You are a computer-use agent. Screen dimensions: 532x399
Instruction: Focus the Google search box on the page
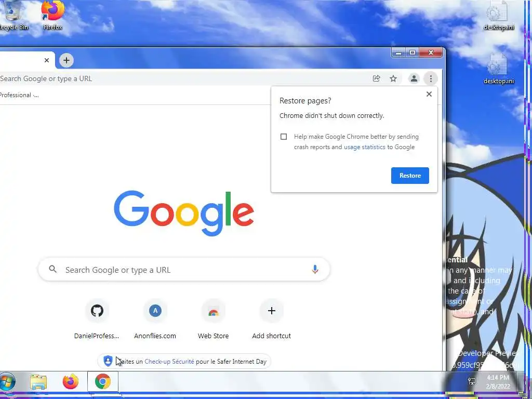(184, 270)
